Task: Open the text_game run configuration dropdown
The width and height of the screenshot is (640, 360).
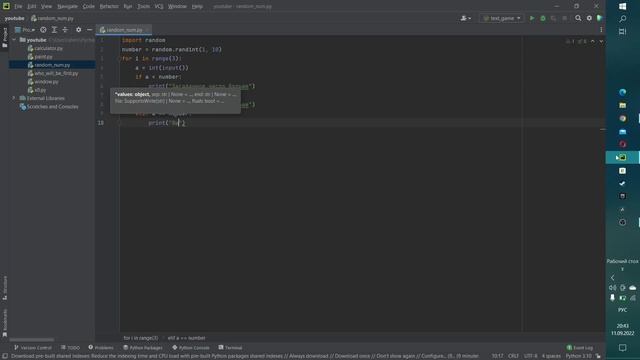Action: point(502,18)
